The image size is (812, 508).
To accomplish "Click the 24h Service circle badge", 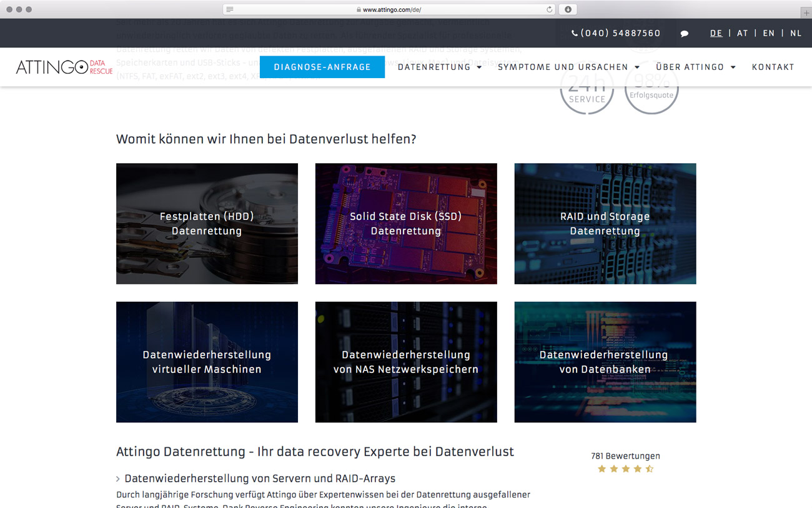I will [587, 89].
